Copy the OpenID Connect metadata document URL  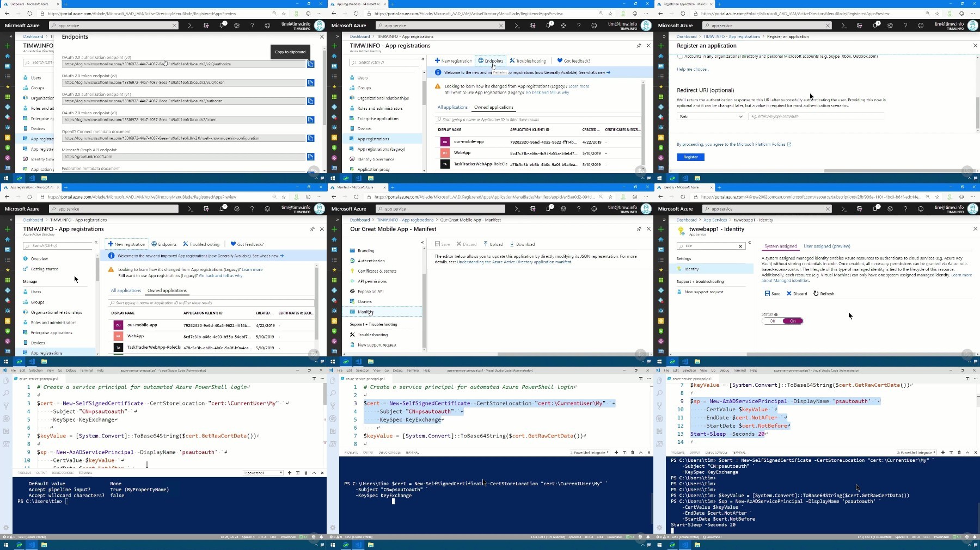(310, 138)
